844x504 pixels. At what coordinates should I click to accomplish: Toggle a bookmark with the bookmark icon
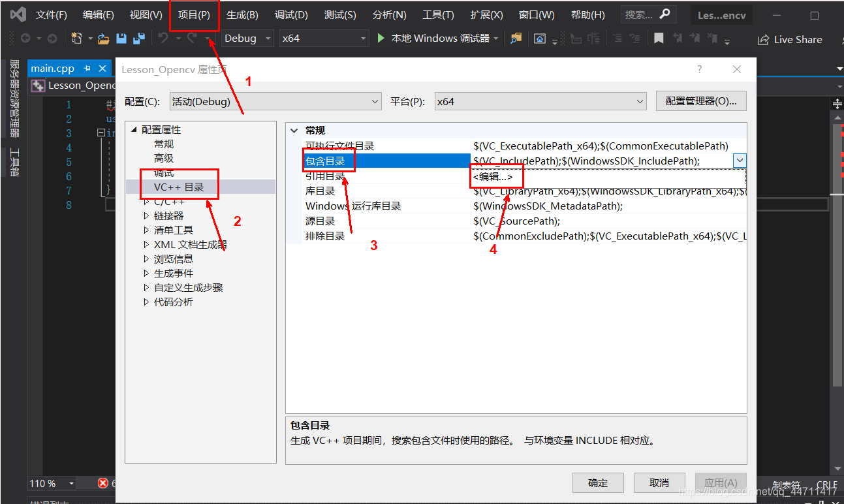click(659, 39)
